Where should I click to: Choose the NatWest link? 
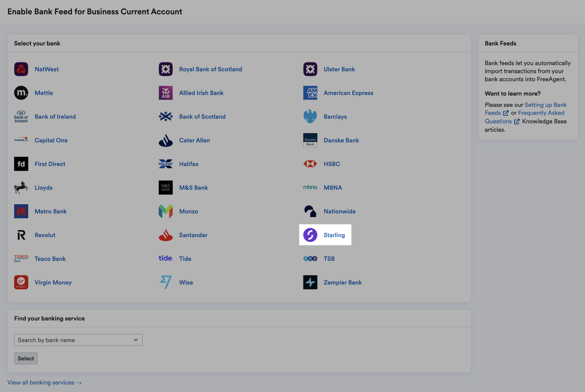[47, 69]
